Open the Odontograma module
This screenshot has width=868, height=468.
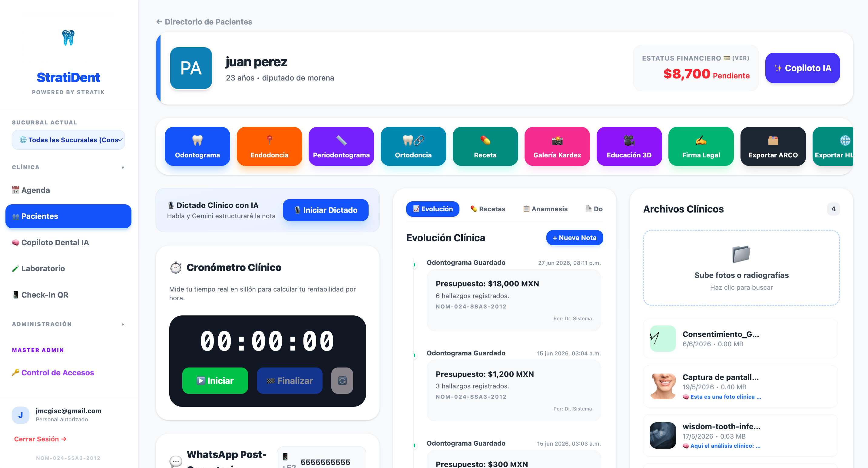[197, 146]
